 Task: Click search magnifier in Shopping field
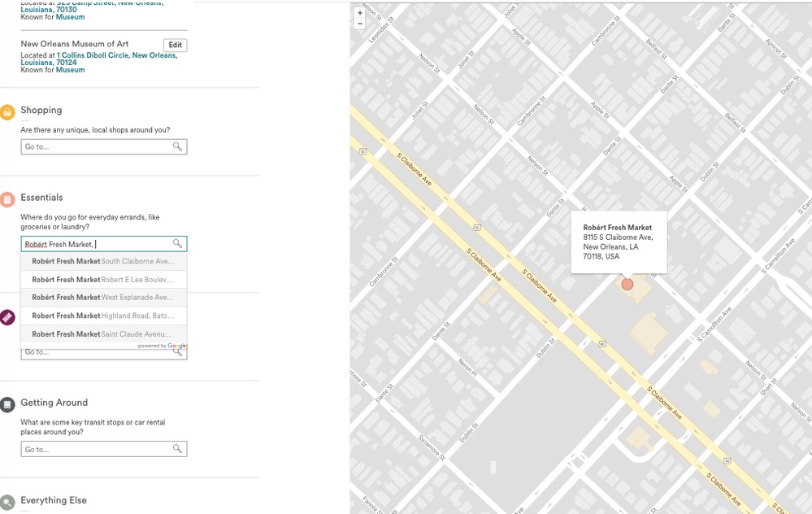tap(177, 147)
